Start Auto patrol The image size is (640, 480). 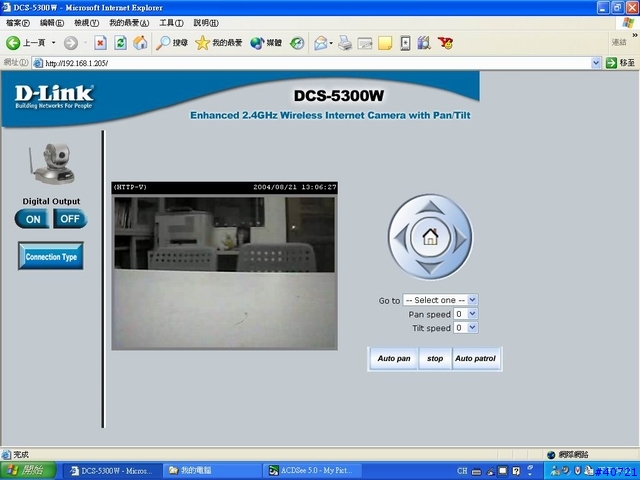coord(476,359)
